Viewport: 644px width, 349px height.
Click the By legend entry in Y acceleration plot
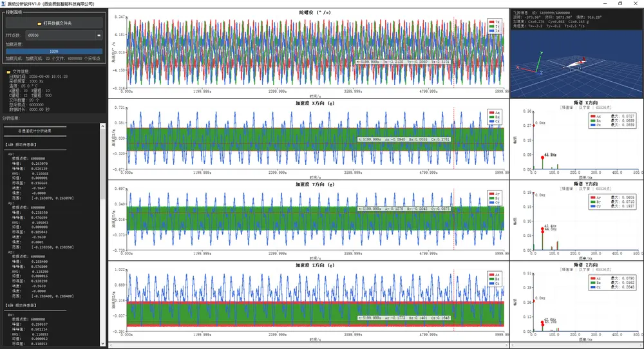pos(495,198)
